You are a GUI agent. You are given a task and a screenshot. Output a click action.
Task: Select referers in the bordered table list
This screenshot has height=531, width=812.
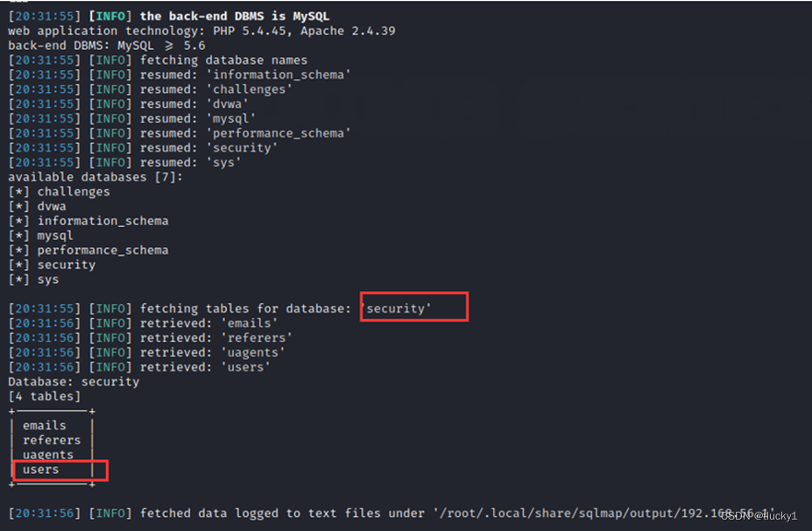point(52,441)
